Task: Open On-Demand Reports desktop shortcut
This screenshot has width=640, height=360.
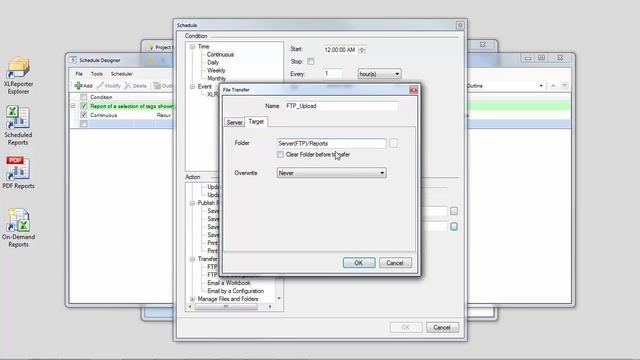Action: coord(18,228)
